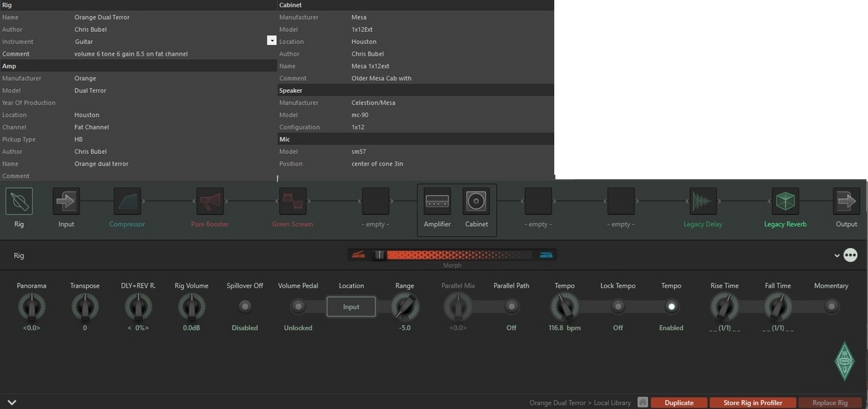The image size is (868, 409).
Task: Click Store Rig in Profiler
Action: (x=752, y=402)
